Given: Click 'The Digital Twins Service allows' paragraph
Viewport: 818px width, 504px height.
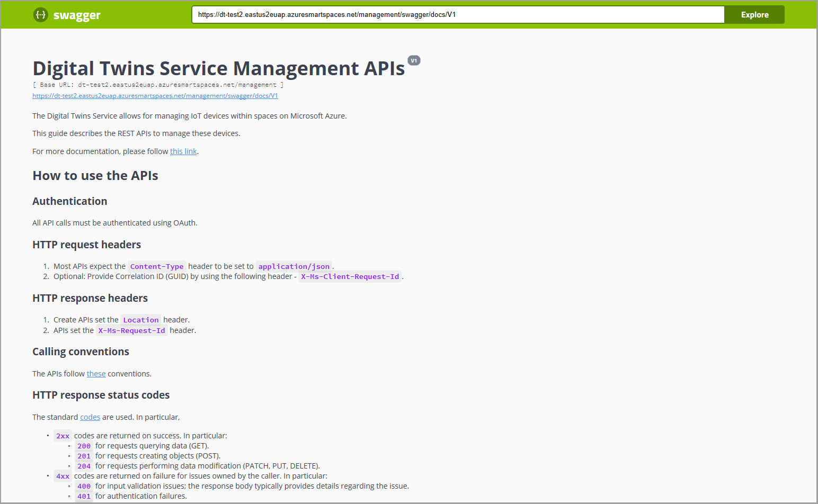Looking at the screenshot, I should click(190, 116).
